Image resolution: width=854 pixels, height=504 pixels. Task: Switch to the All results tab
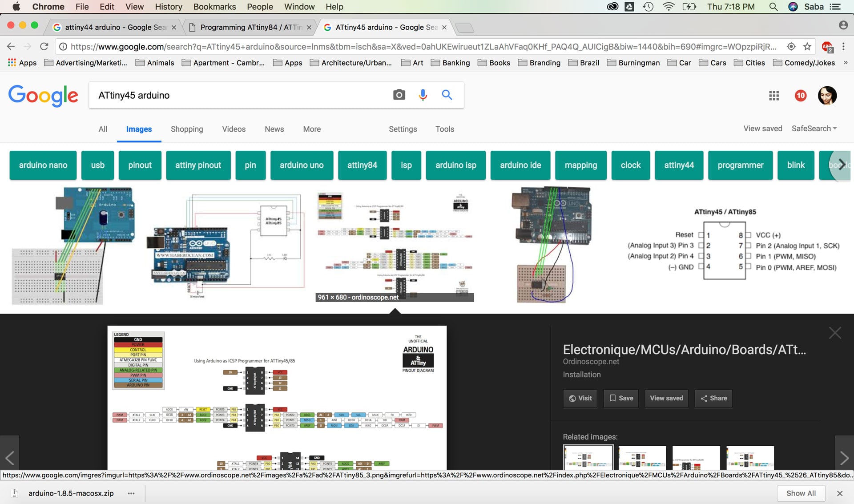click(103, 129)
